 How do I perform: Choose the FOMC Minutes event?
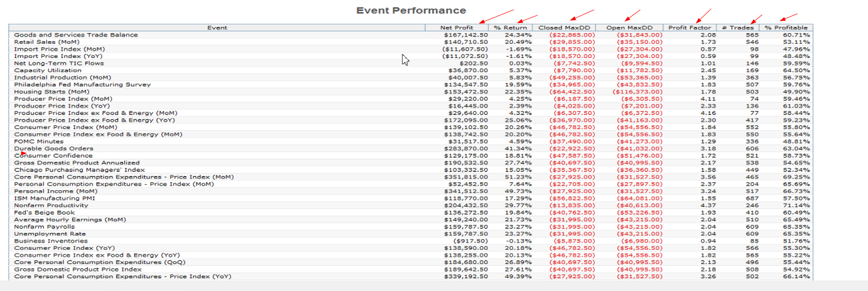(39, 142)
